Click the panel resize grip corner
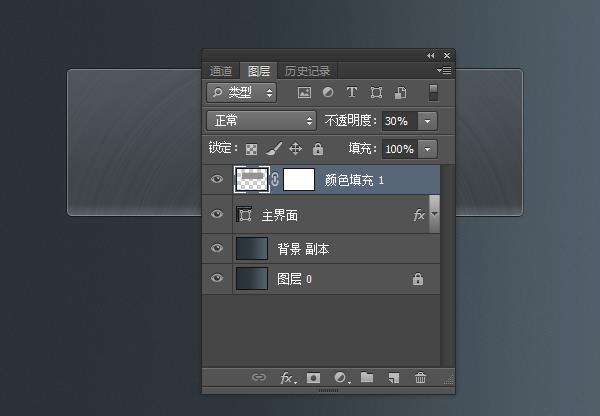Image resolution: width=600 pixels, height=416 pixels. click(x=449, y=380)
